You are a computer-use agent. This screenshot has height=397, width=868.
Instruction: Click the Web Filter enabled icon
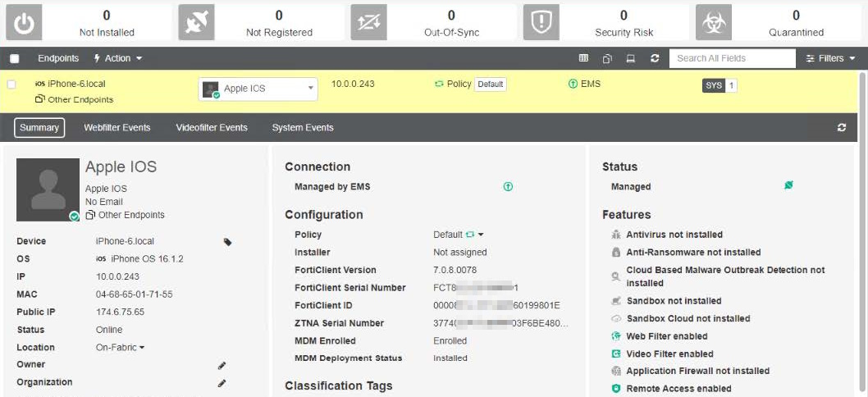coord(616,336)
